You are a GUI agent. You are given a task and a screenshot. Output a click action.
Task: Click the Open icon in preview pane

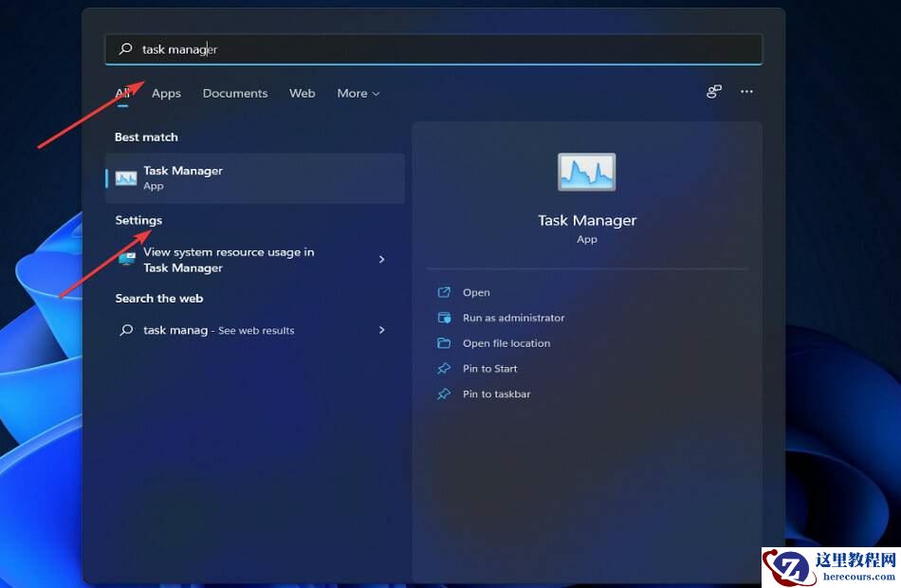click(x=444, y=292)
